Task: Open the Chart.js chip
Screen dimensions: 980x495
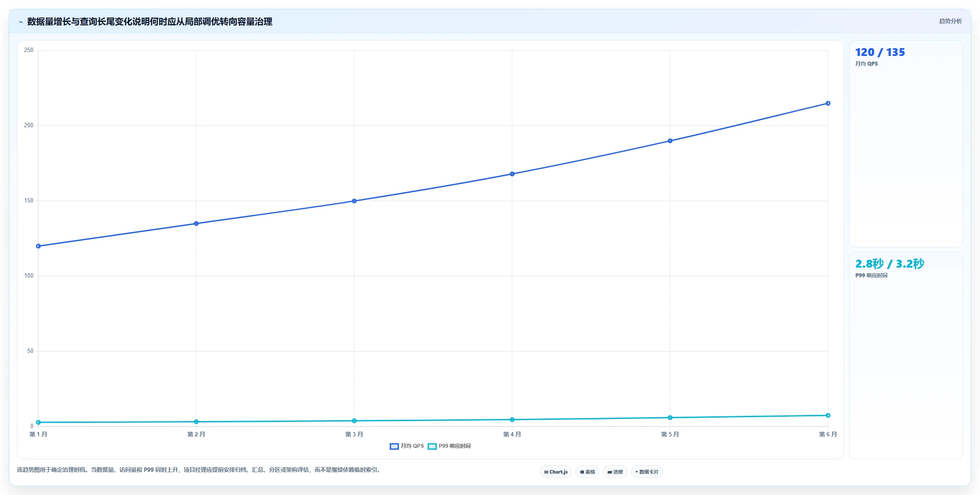Action: click(556, 472)
